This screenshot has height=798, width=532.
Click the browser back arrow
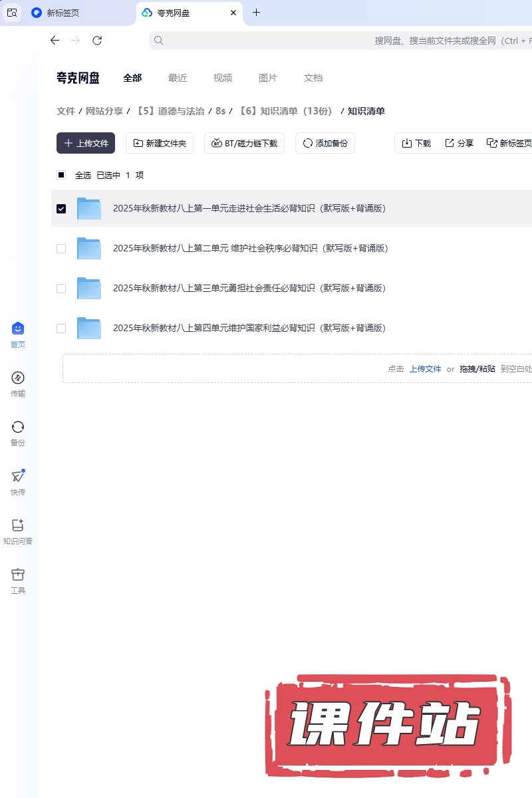(x=55, y=41)
